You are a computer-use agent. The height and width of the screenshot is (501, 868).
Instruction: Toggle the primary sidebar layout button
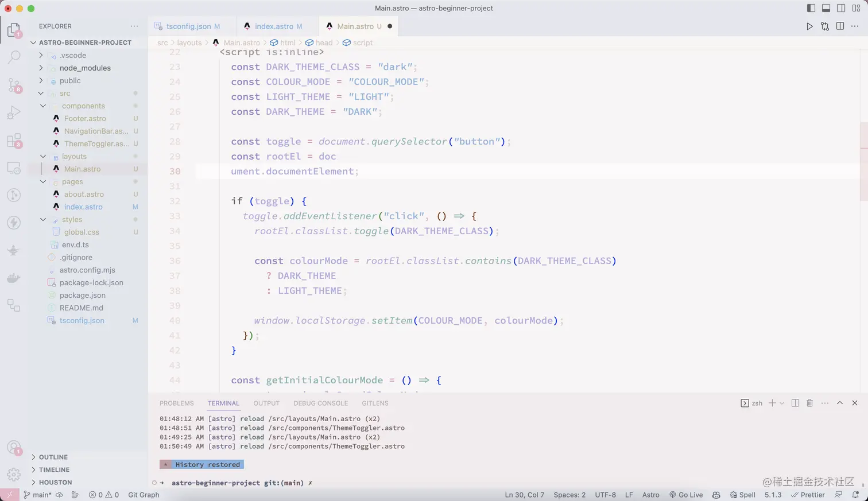tap(811, 8)
